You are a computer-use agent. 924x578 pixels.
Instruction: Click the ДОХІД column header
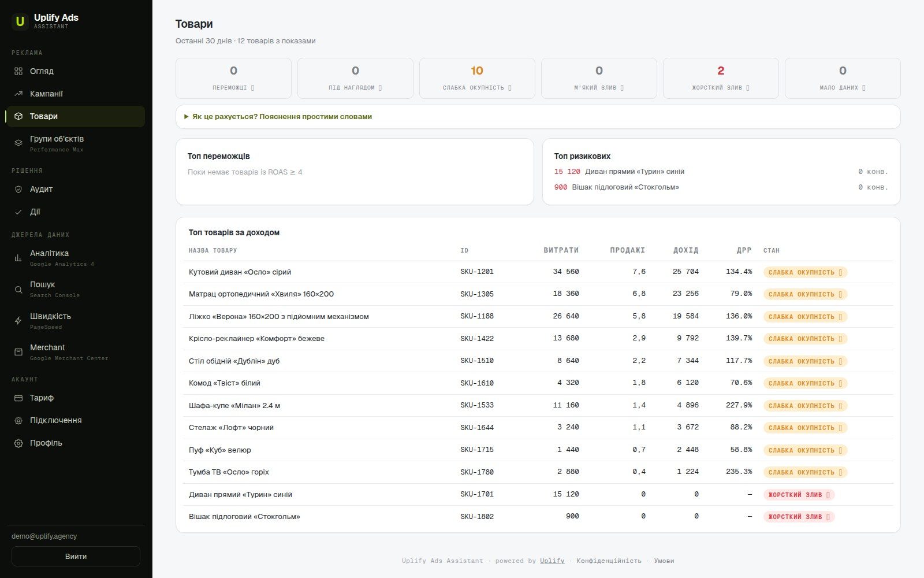pos(685,250)
